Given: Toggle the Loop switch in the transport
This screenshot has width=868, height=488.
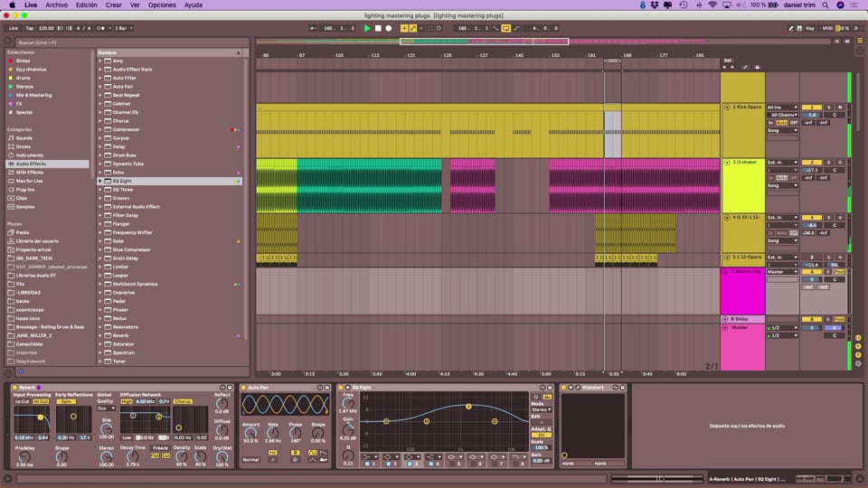Looking at the screenshot, I should [x=506, y=28].
